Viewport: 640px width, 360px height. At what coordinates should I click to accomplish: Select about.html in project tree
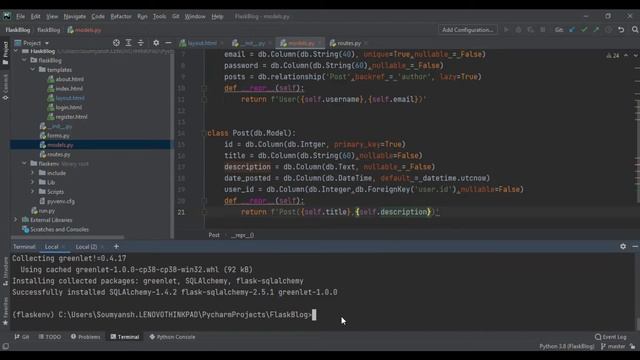pos(69,79)
